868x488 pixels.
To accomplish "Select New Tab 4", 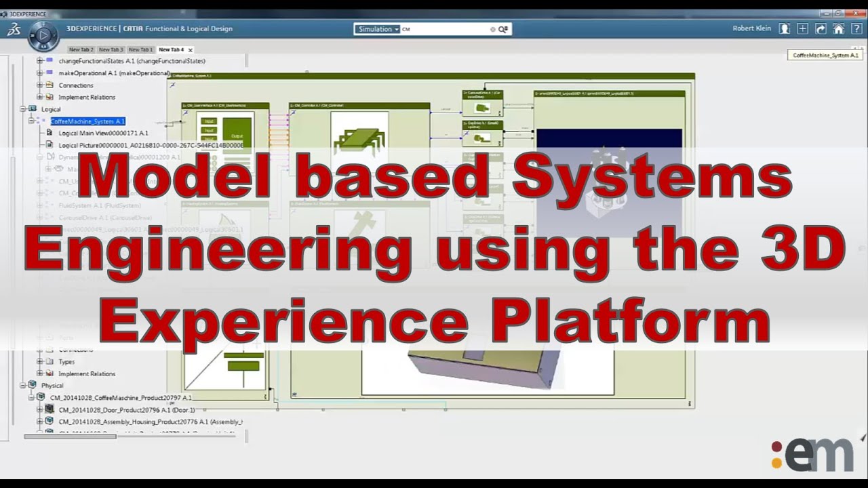I will point(171,49).
